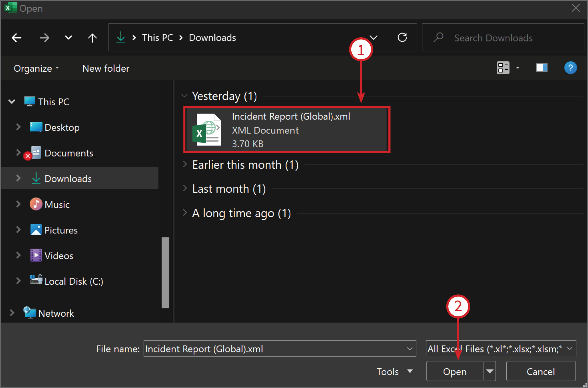This screenshot has width=588, height=388.
Task: Click the change view layout icon
Action: click(x=503, y=68)
